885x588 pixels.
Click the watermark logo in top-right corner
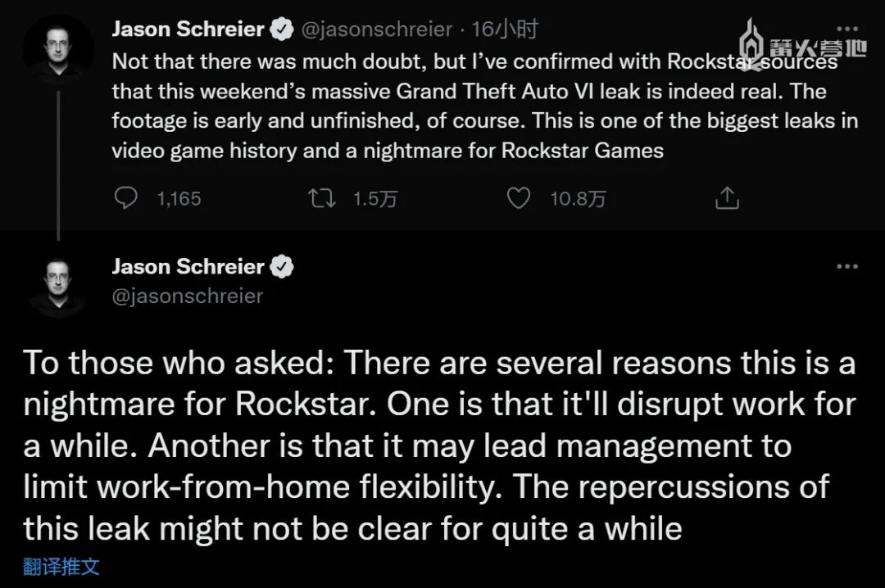coord(805,43)
